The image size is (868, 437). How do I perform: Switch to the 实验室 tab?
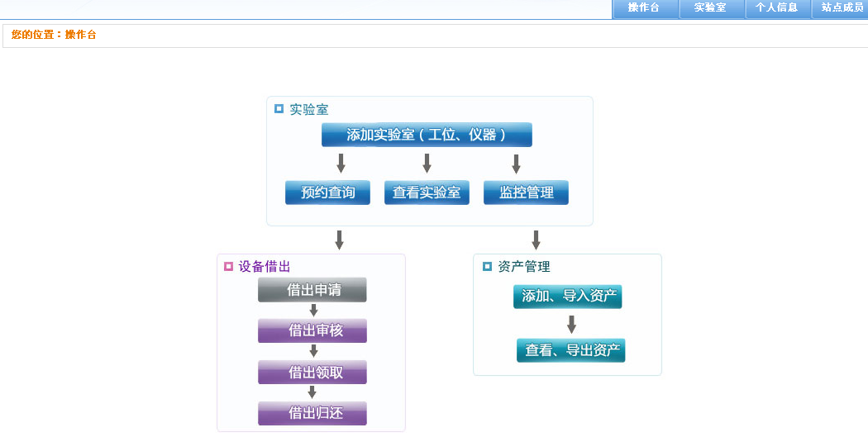point(710,8)
